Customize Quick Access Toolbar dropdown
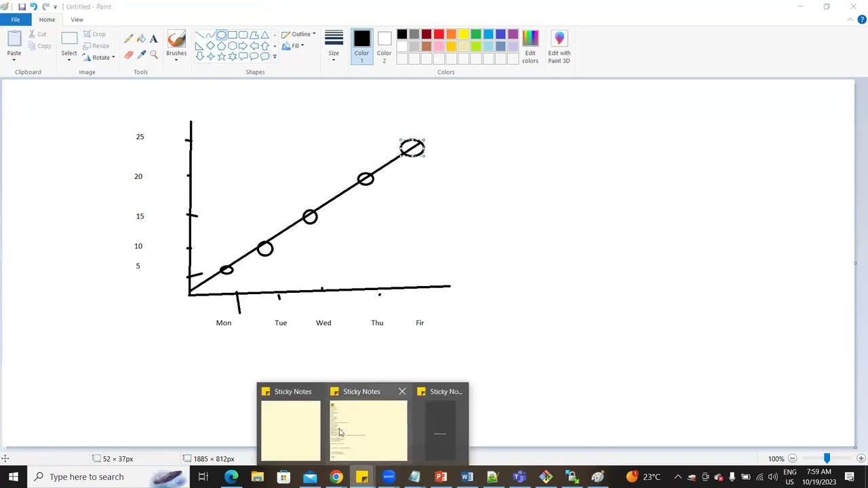 pyautogui.click(x=56, y=7)
